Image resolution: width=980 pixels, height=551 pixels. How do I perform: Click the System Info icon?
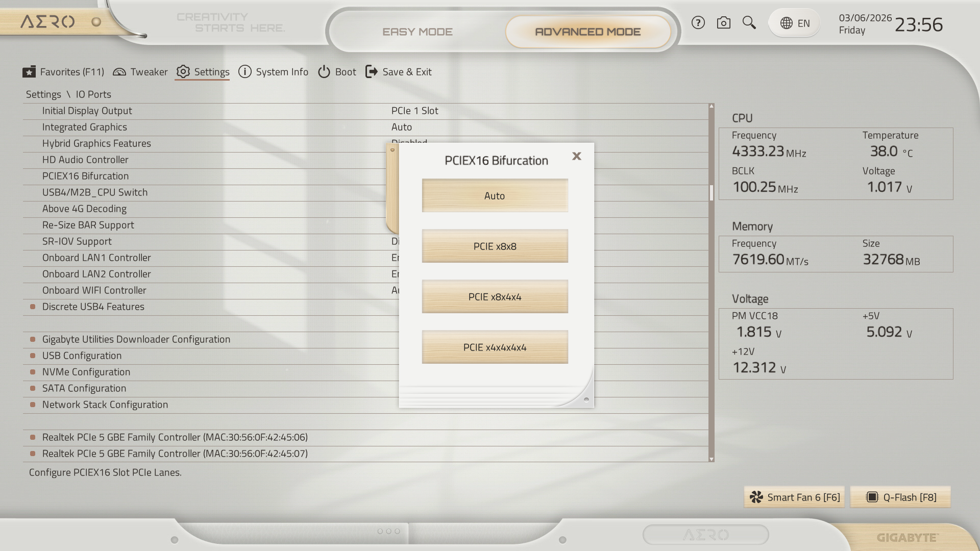click(245, 72)
